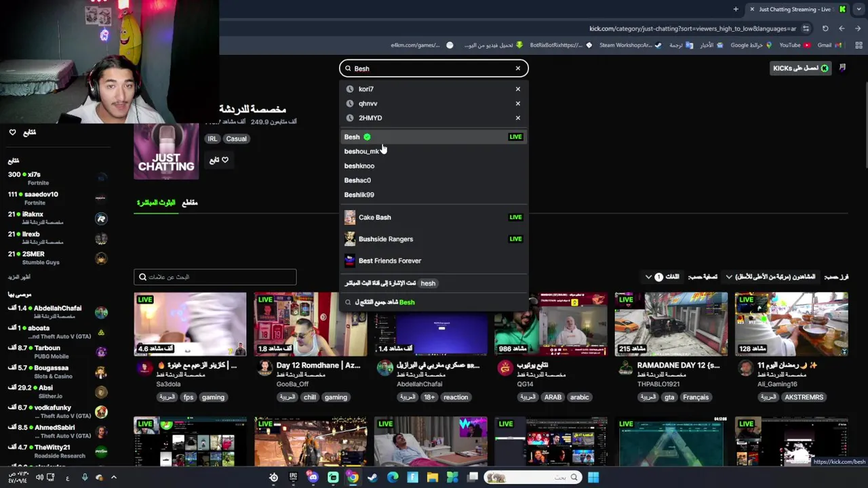The height and width of the screenshot is (488, 868).
Task: Switch to the live streams tab
Action: [156, 203]
